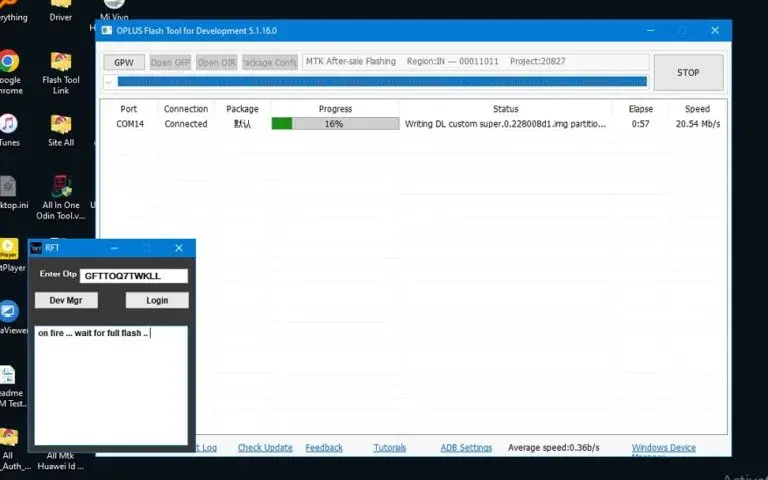Click the Feedback link

324,448
